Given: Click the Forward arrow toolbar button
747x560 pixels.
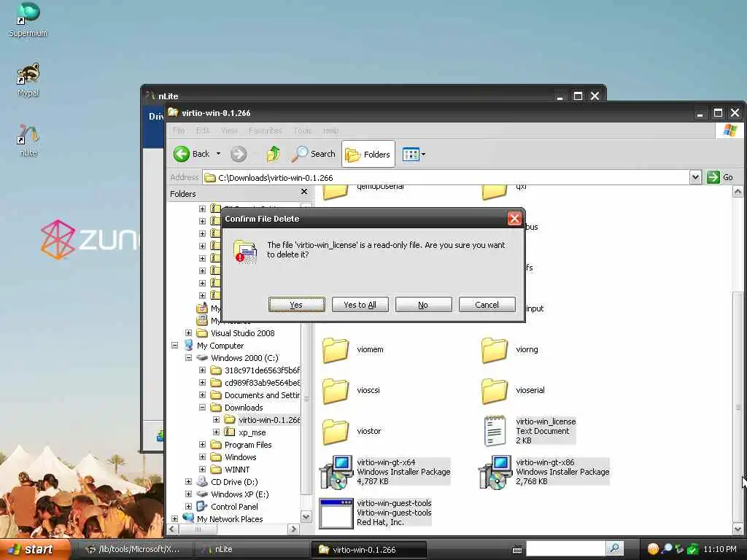Looking at the screenshot, I should click(239, 154).
